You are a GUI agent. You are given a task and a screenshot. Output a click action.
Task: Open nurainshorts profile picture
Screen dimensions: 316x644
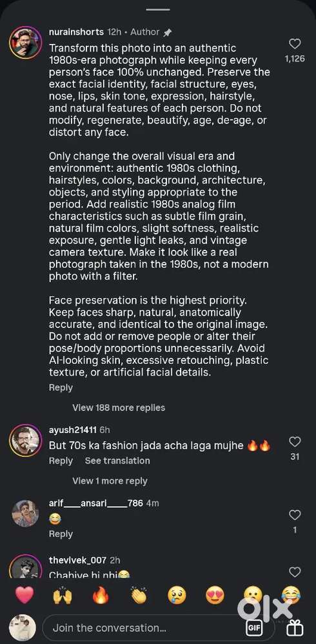click(25, 43)
